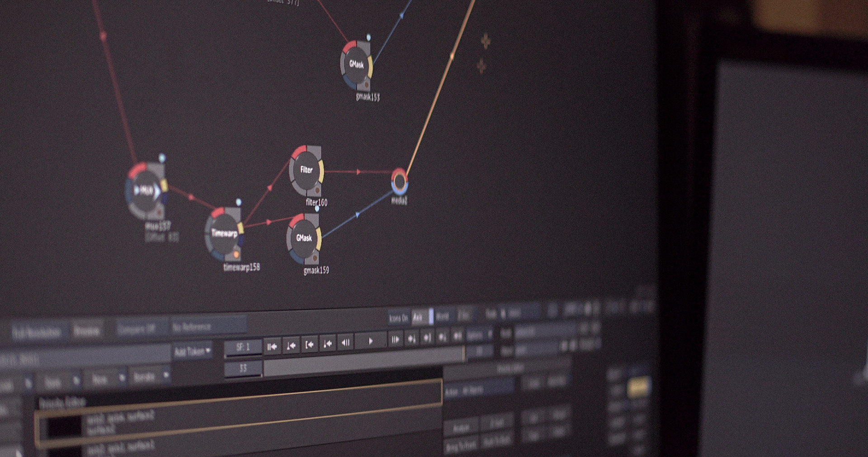This screenshot has width=868, height=457.
Task: Click orange indicator dot on Timewarp node
Action: [236, 255]
